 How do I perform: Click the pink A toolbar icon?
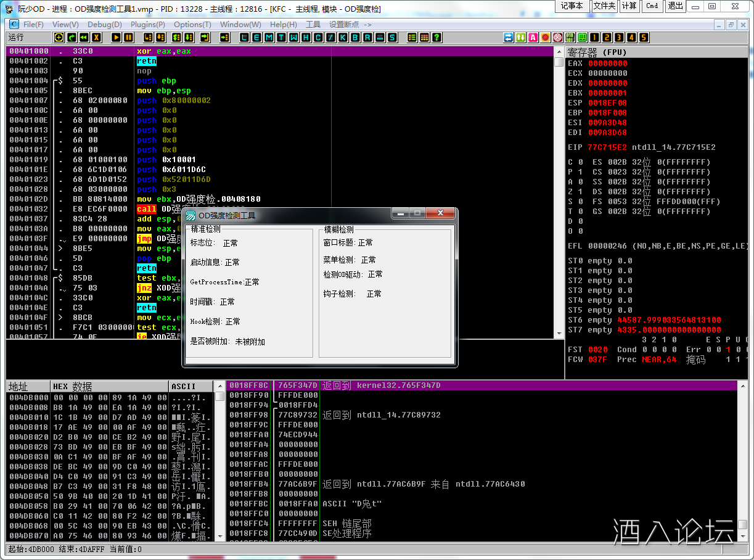tap(533, 38)
